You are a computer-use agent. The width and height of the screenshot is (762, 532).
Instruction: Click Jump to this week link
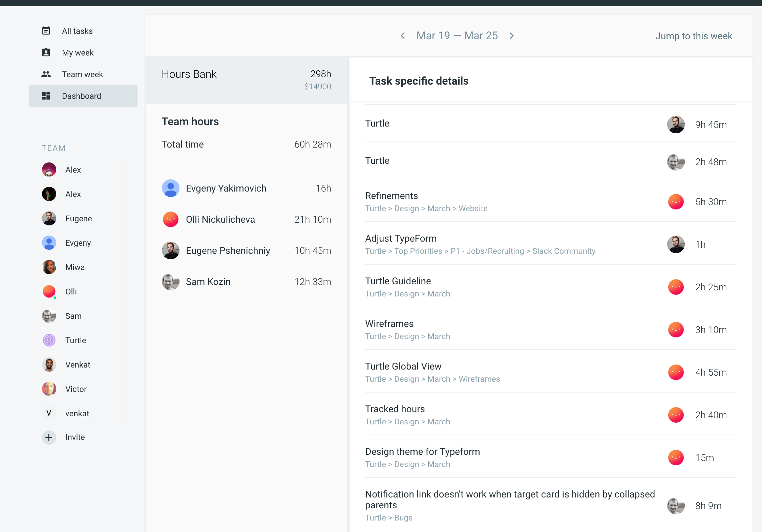[x=694, y=36]
